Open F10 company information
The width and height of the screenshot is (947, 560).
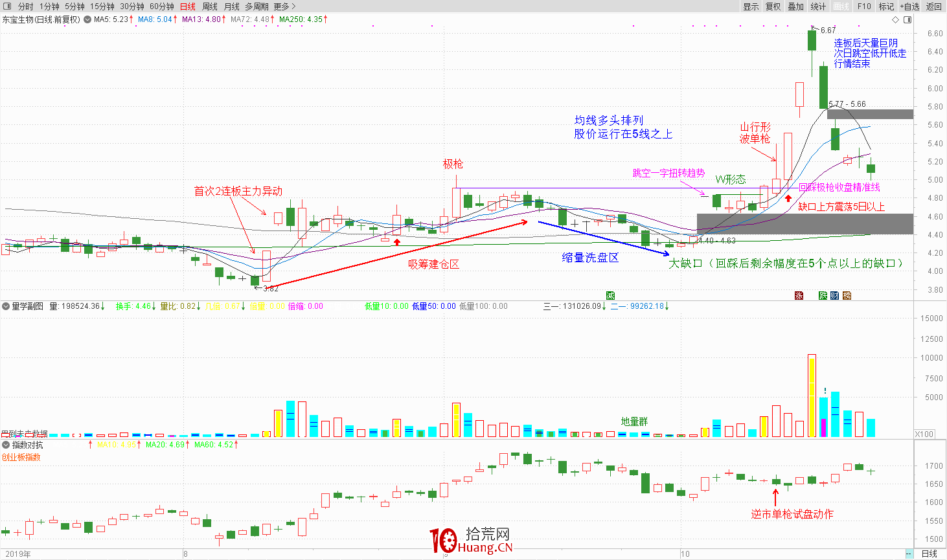point(864,6)
